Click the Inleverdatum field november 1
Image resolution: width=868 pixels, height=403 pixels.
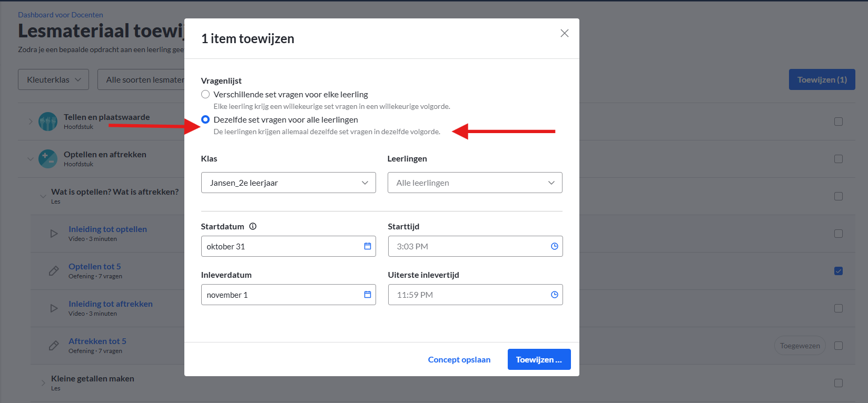[288, 295]
